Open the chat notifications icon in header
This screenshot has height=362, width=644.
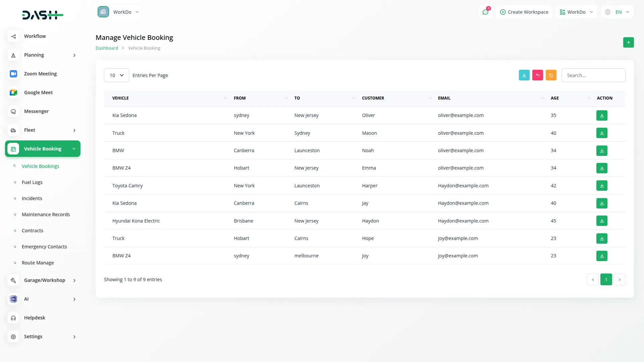pos(485,12)
